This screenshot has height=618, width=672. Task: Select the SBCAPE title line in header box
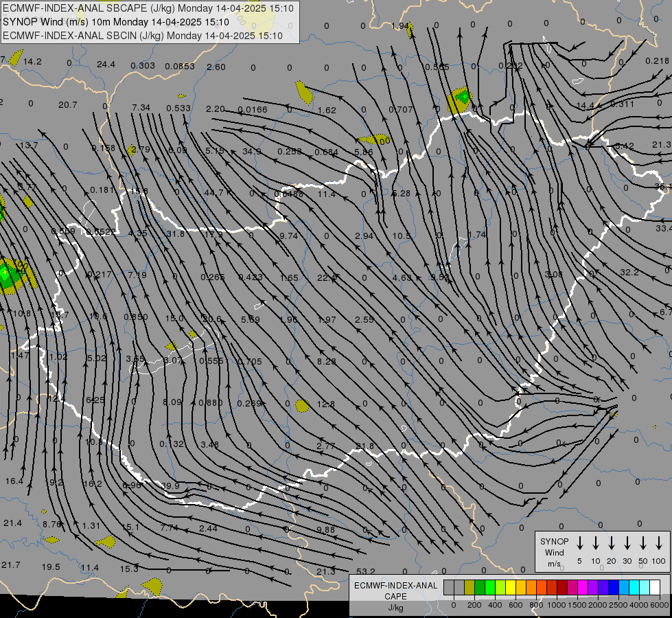click(x=148, y=8)
